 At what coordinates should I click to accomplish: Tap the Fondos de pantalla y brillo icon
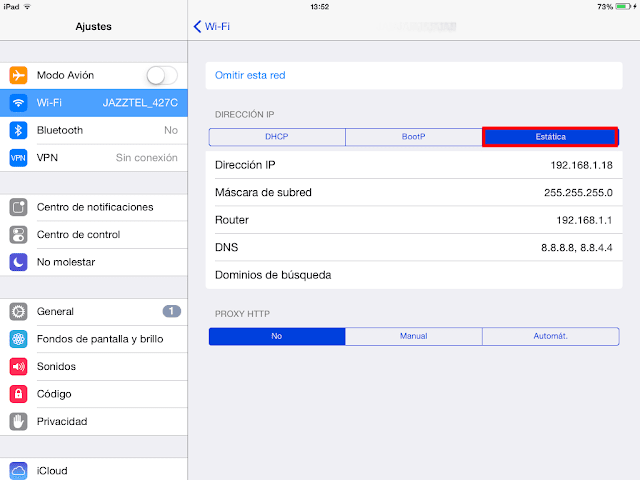pyautogui.click(x=18, y=339)
